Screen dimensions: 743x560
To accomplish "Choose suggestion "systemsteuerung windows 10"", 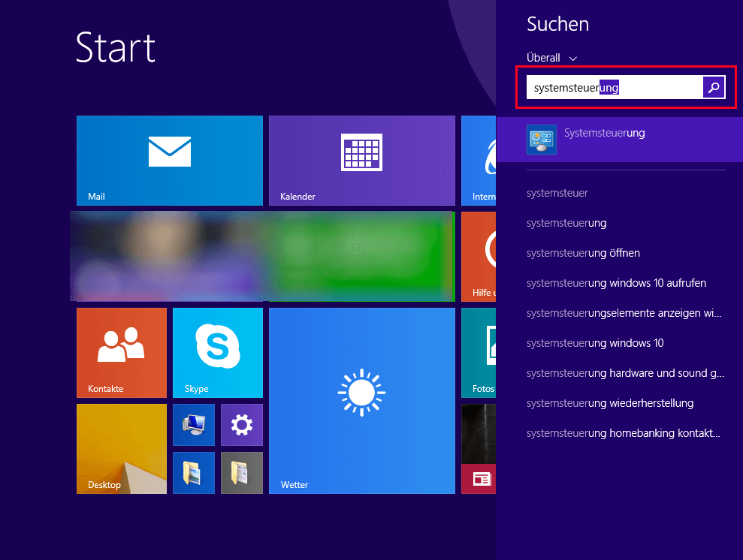I will (595, 343).
